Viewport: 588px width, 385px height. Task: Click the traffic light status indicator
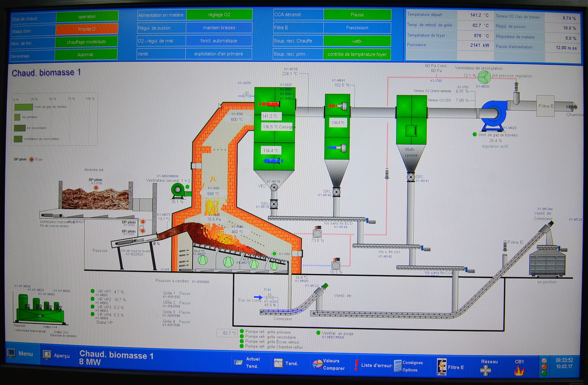coord(544,367)
